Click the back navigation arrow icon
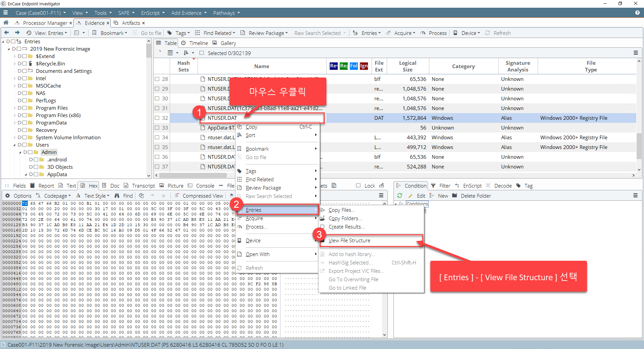The image size is (644, 349). (6, 33)
